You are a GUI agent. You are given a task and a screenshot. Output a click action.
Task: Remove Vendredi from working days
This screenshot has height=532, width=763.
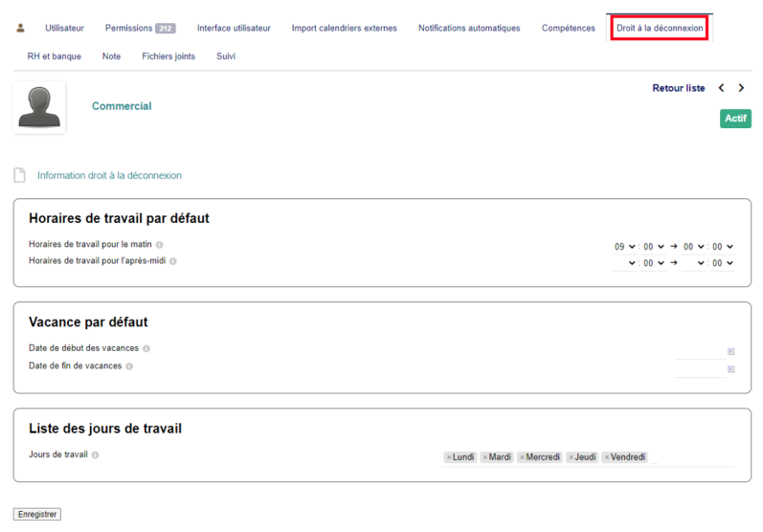[x=607, y=457]
